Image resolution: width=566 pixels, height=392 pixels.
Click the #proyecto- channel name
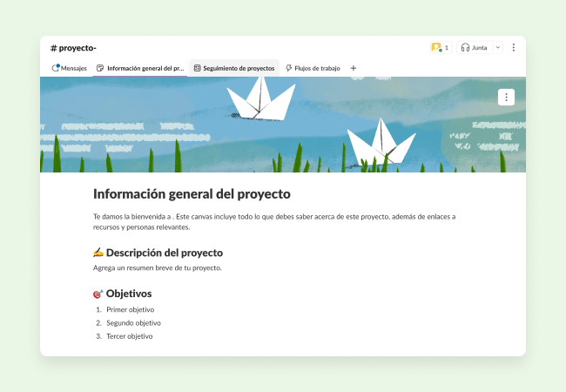coord(73,48)
